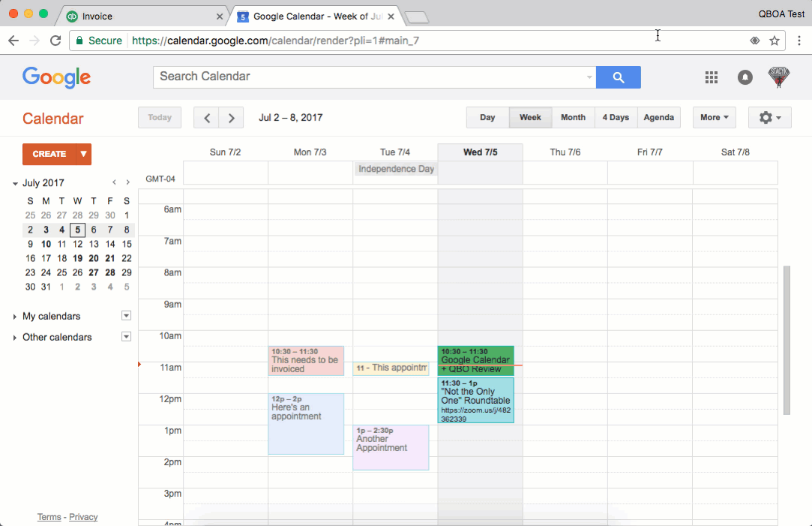Open the green Google Calendar QBO Review event

click(x=475, y=361)
